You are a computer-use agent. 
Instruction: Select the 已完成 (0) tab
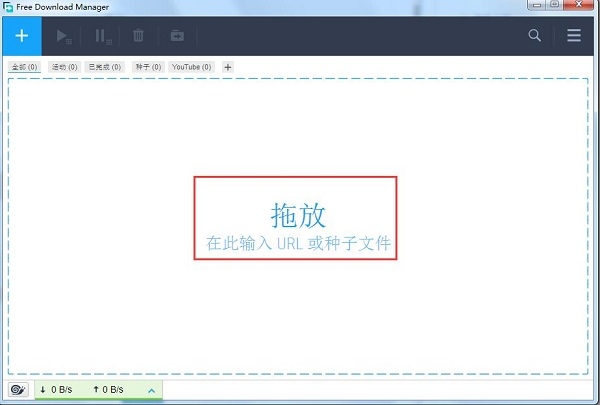tap(105, 67)
